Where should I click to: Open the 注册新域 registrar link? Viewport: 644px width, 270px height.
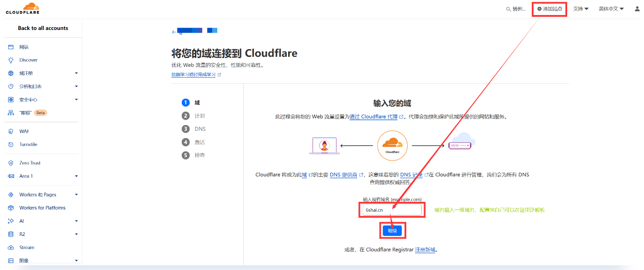click(x=425, y=250)
